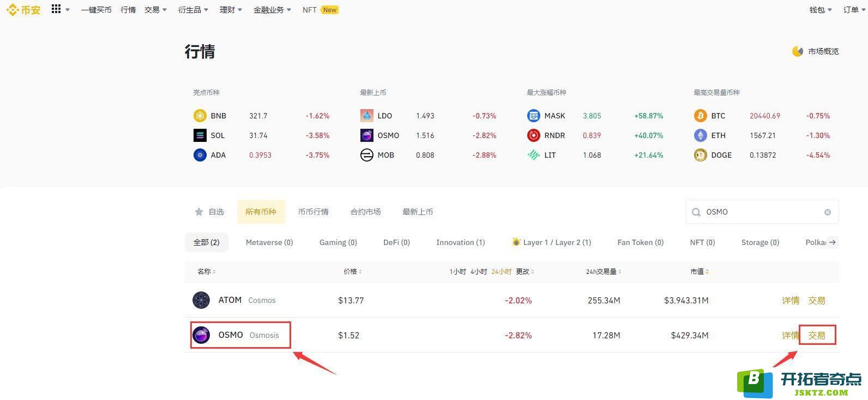Open the 一键买币 menu item
This screenshot has height=400, width=868.
(97, 10)
